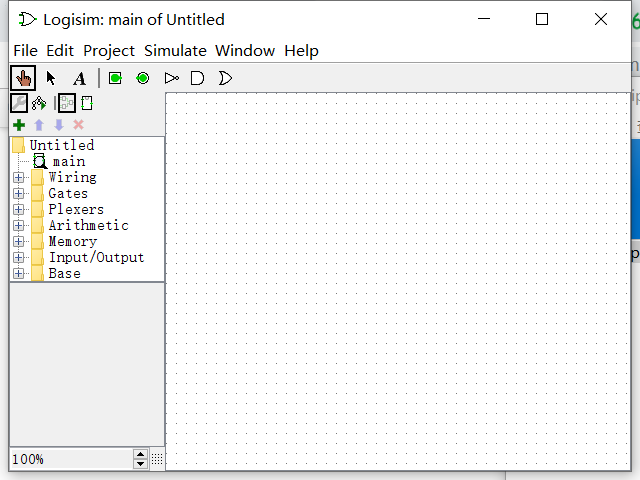Expand the Gates library
640x480 pixels.
18,193
